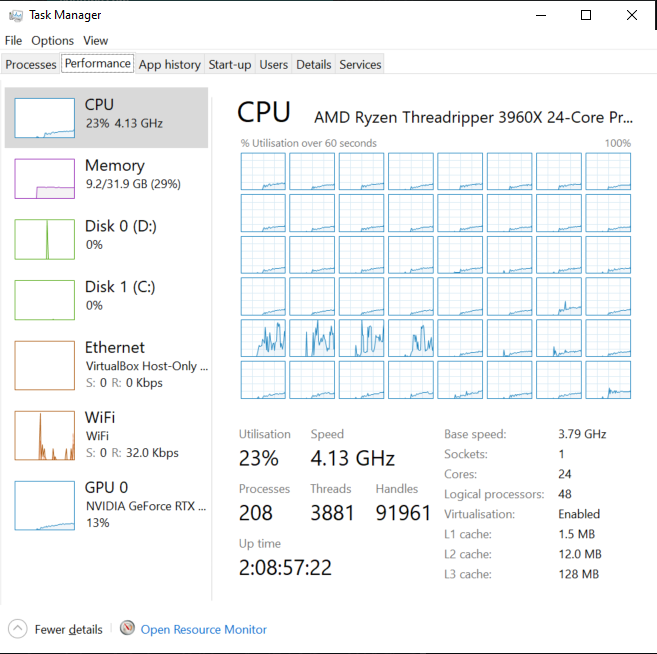This screenshot has width=657, height=654.
Task: Click the Fewer details label
Action: pyautogui.click(x=68, y=629)
